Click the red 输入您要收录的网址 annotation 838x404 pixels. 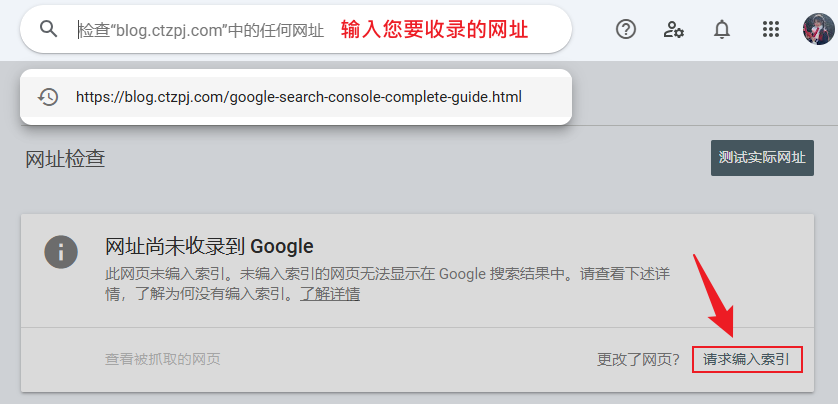[x=434, y=29]
